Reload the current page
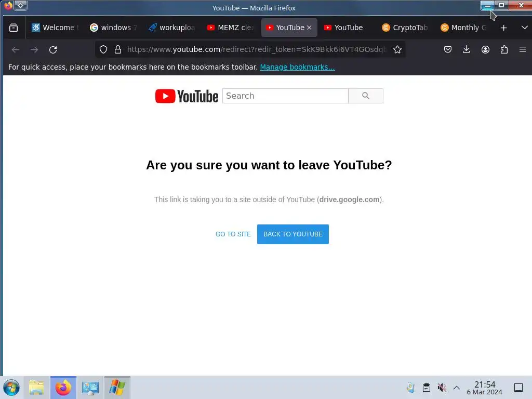The image size is (532, 399). tap(53, 50)
